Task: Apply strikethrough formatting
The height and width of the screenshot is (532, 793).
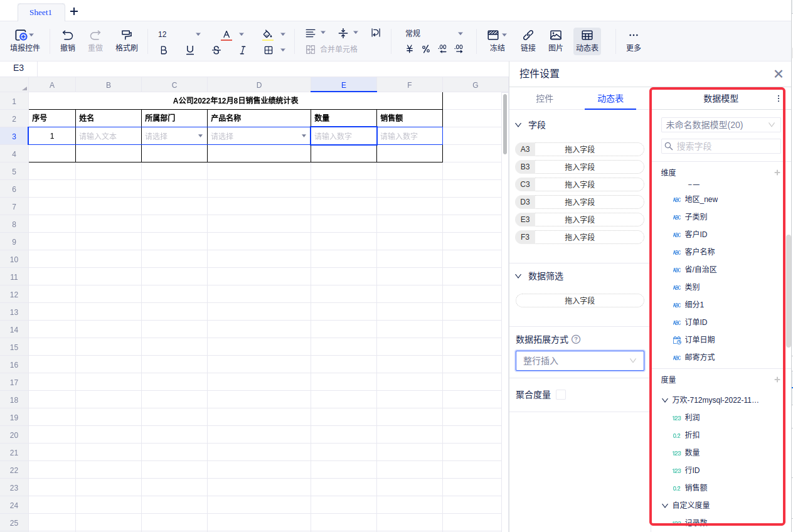Action: pyautogui.click(x=216, y=50)
